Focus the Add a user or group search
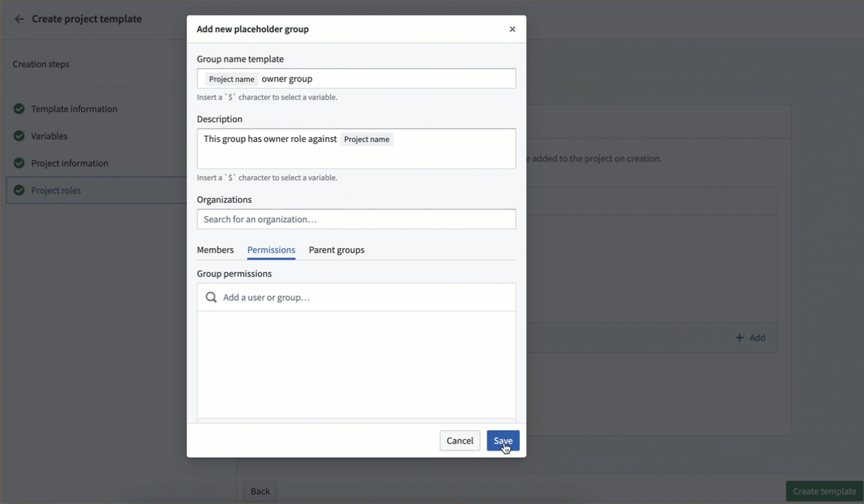 tap(357, 298)
